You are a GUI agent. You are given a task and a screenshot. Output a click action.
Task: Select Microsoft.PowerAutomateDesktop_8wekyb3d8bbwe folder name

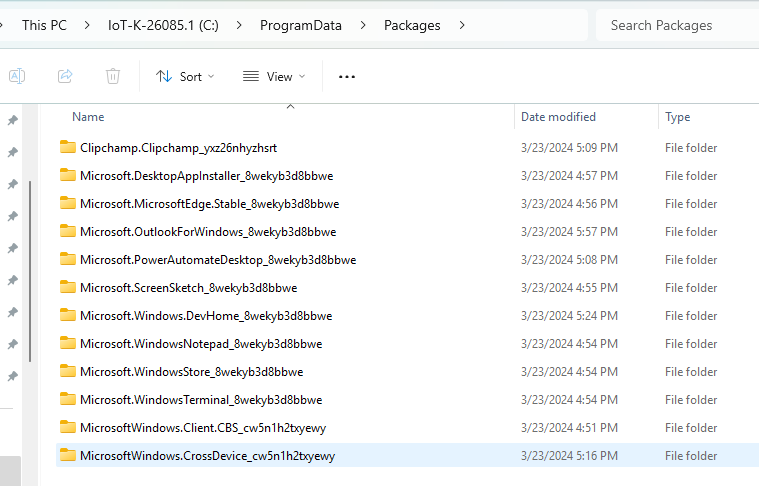pyautogui.click(x=218, y=260)
